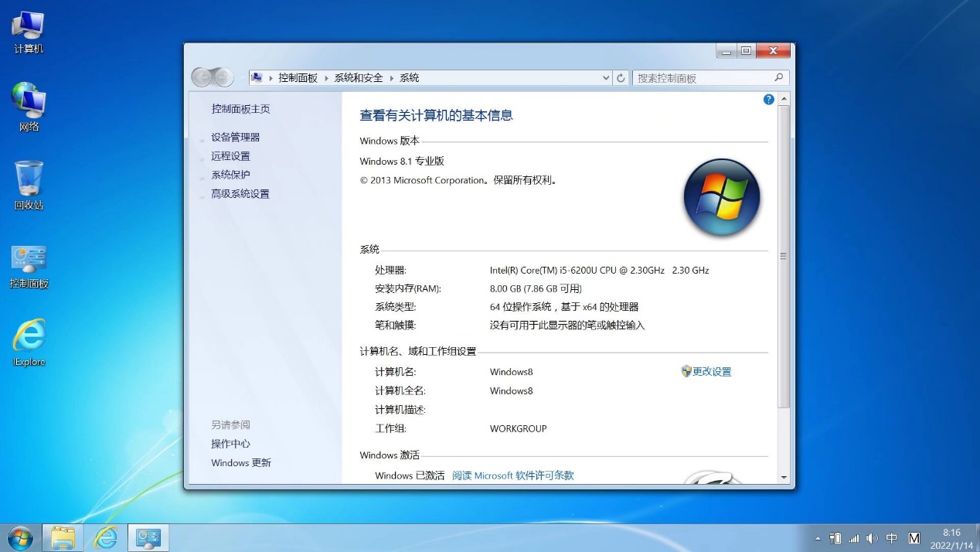Click the 没有可用于此显示器的笔或触控输入 text
The image size is (980, 552).
[567, 325]
